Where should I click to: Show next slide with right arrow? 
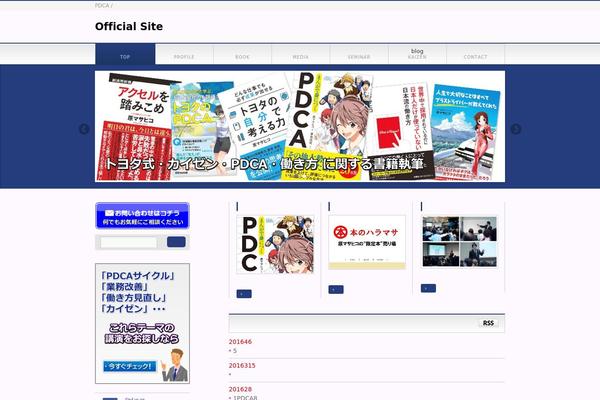coord(516,129)
